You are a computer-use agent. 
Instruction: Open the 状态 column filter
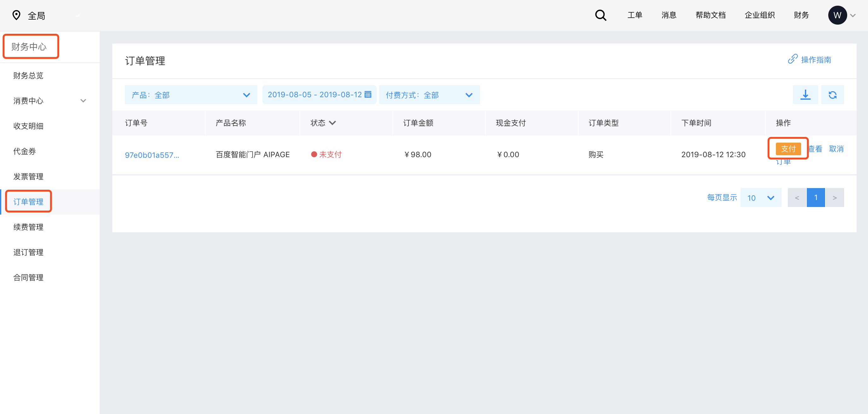coord(332,123)
